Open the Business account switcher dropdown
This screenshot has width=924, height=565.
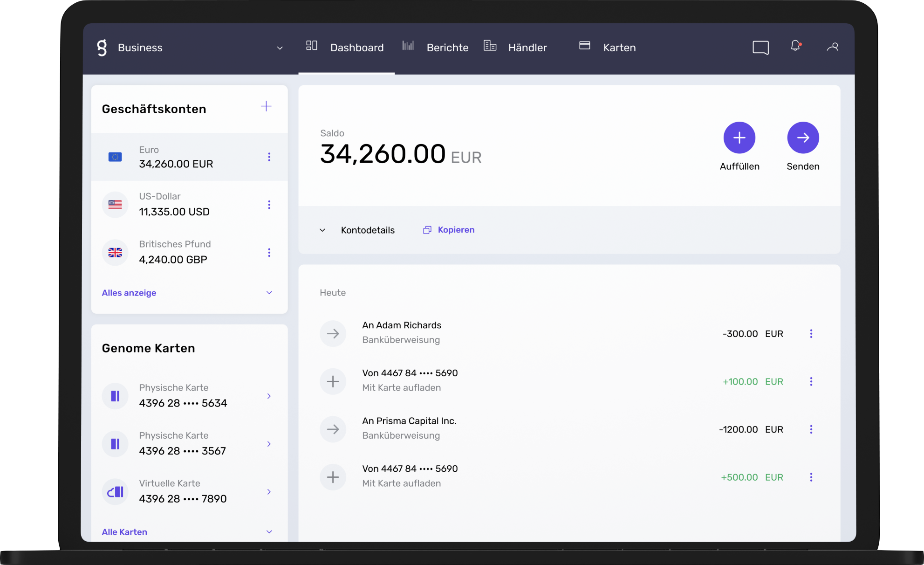[x=280, y=48]
